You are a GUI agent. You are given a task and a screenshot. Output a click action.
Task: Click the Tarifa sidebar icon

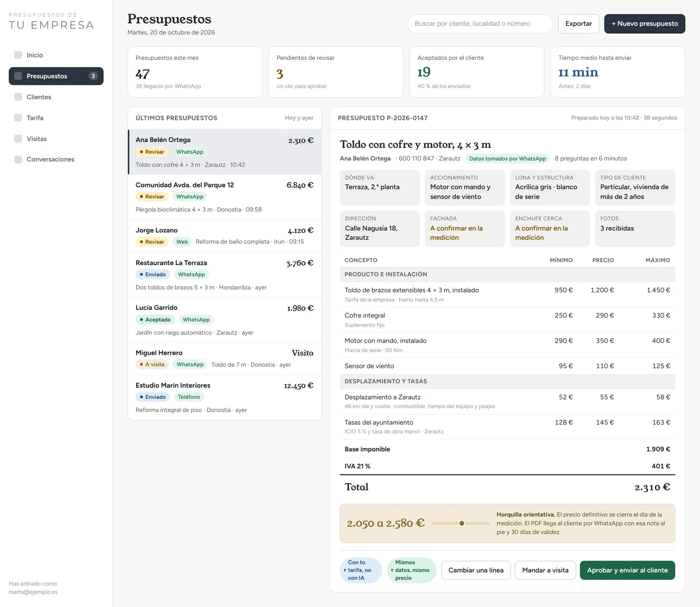(x=18, y=118)
